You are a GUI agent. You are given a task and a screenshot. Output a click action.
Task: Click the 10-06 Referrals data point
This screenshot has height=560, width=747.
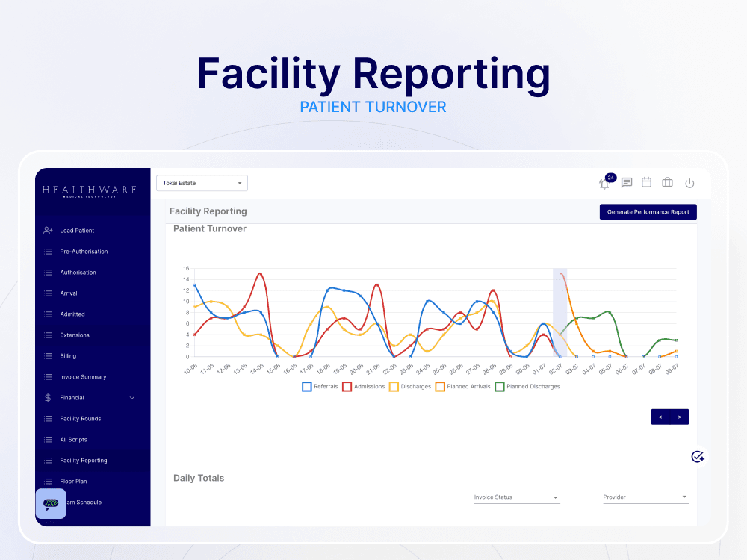click(x=194, y=284)
